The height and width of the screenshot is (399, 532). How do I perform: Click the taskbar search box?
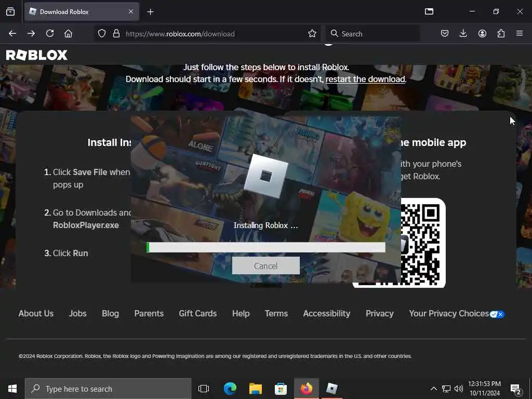pos(108,389)
